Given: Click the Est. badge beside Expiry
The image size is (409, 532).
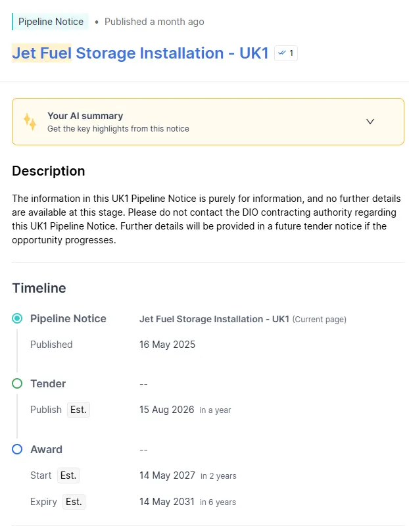Looking at the screenshot, I should tap(74, 502).
